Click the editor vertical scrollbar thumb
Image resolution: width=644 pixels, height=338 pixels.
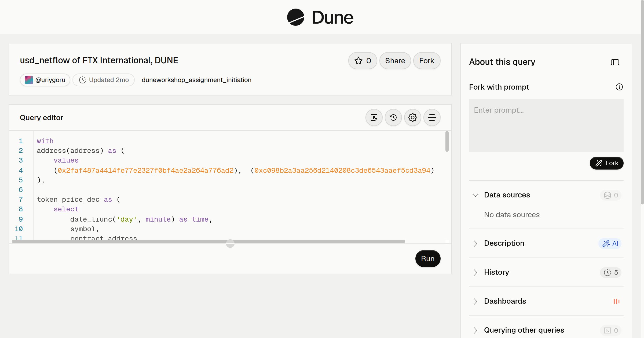[447, 141]
